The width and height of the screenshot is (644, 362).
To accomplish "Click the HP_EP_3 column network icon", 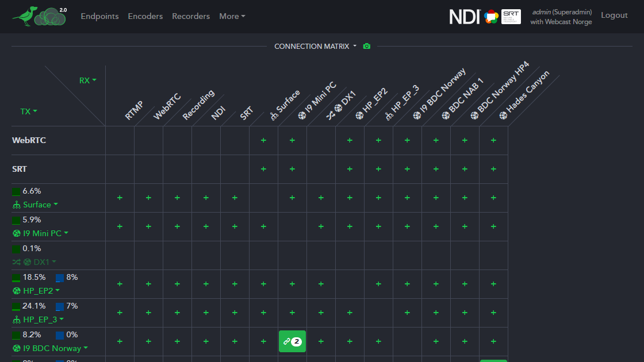I will (389, 116).
